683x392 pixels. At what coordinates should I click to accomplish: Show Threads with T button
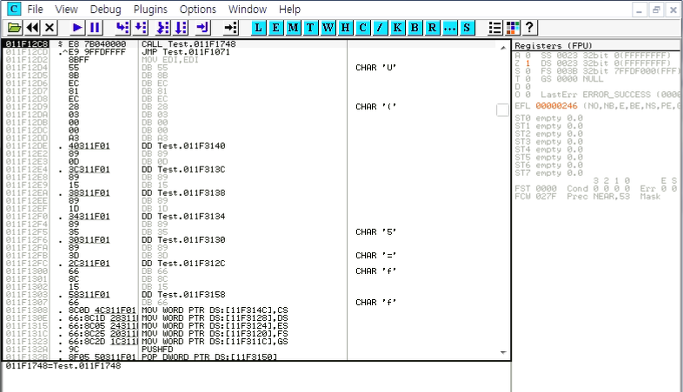coord(310,28)
